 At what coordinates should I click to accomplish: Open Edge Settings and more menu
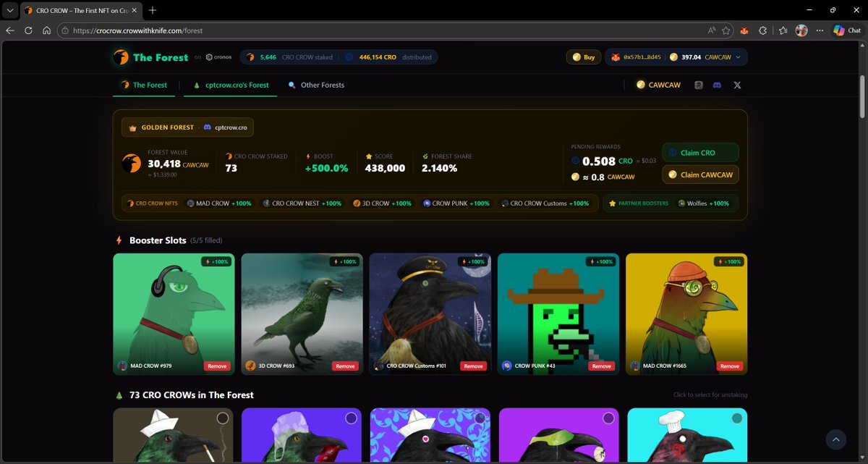[x=820, y=30]
